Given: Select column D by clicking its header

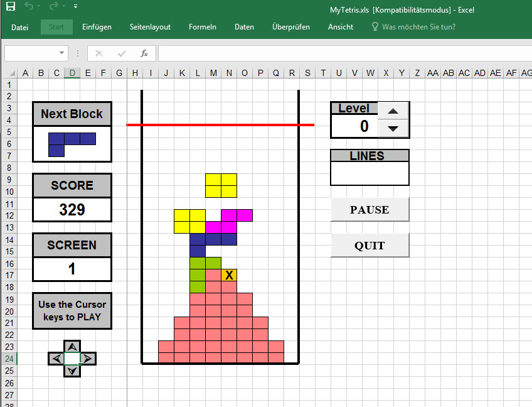Looking at the screenshot, I should tap(72, 73).
